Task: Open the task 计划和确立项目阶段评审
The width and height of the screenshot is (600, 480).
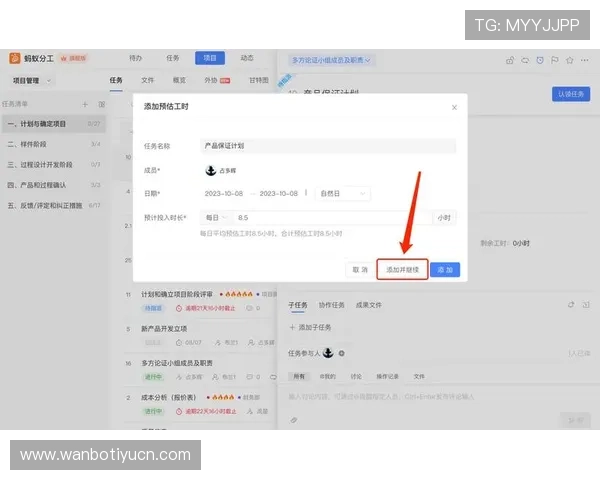Action: click(177, 294)
